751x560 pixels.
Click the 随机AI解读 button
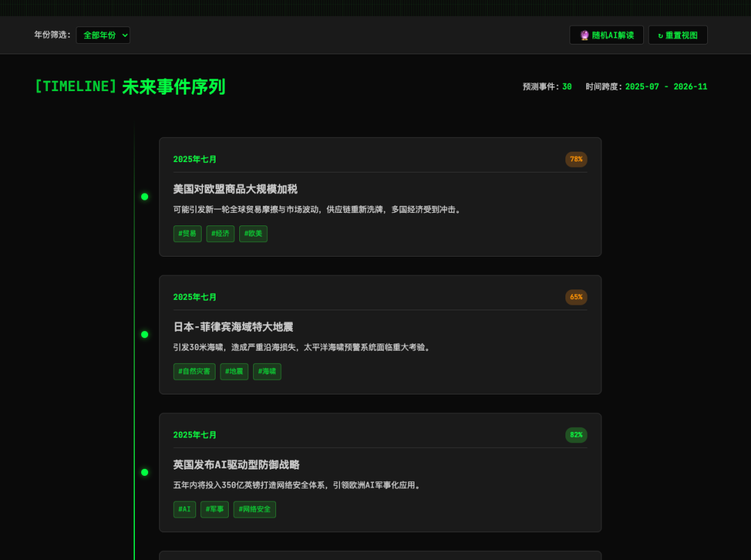coord(606,35)
